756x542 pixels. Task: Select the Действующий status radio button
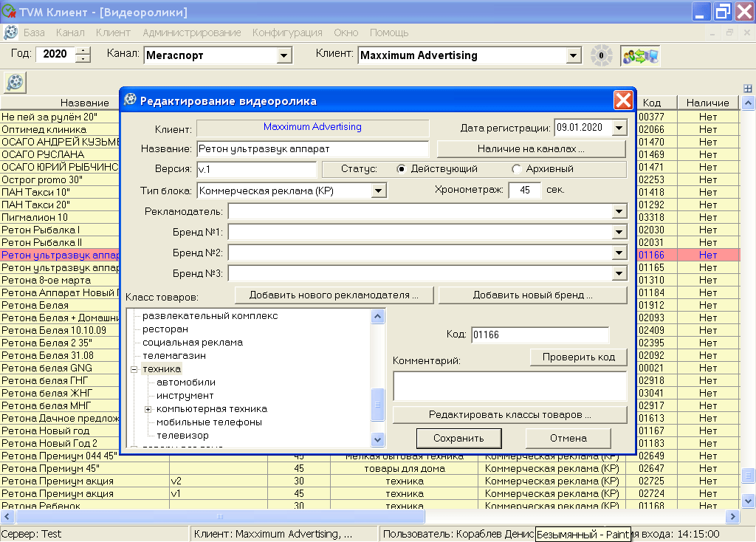(x=402, y=169)
